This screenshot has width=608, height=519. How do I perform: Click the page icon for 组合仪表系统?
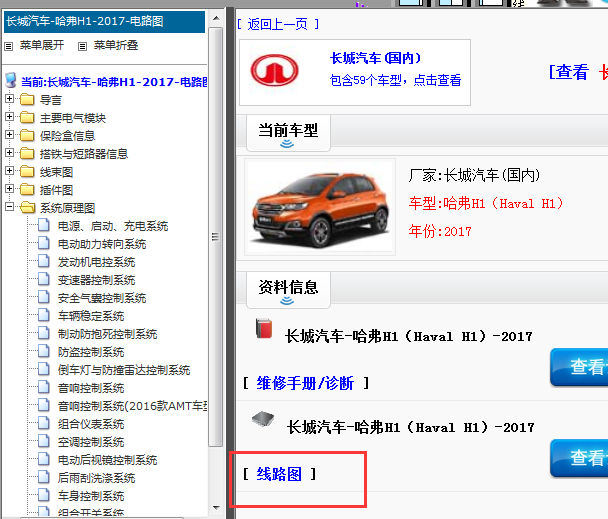coord(44,424)
